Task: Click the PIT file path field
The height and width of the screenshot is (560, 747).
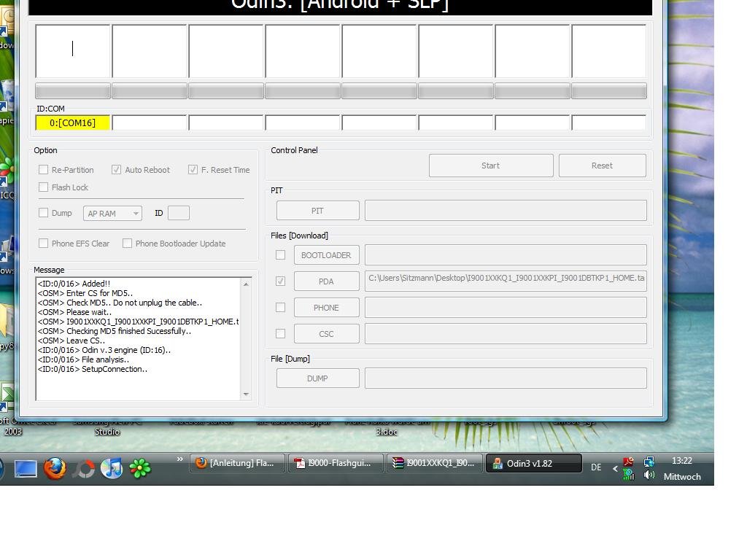Action: (x=506, y=211)
